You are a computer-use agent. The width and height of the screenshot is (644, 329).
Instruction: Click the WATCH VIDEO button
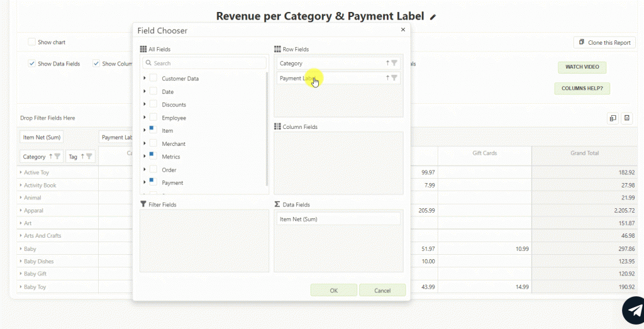click(x=582, y=67)
